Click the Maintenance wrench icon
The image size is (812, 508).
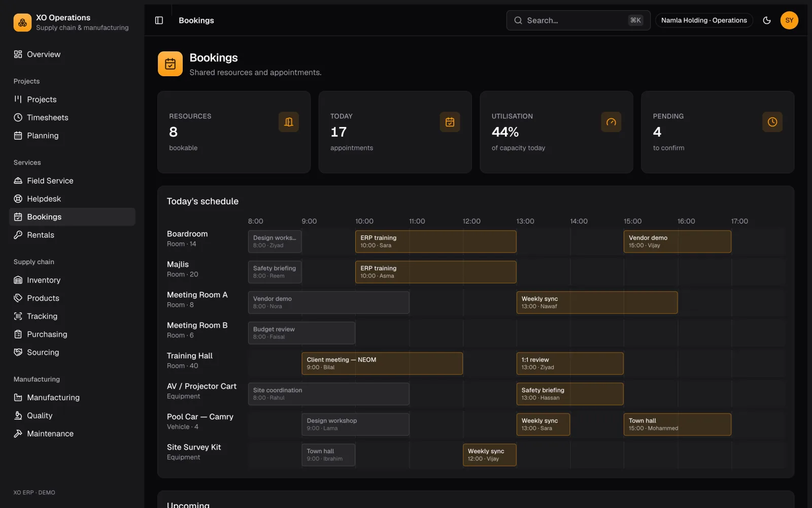[18, 433]
